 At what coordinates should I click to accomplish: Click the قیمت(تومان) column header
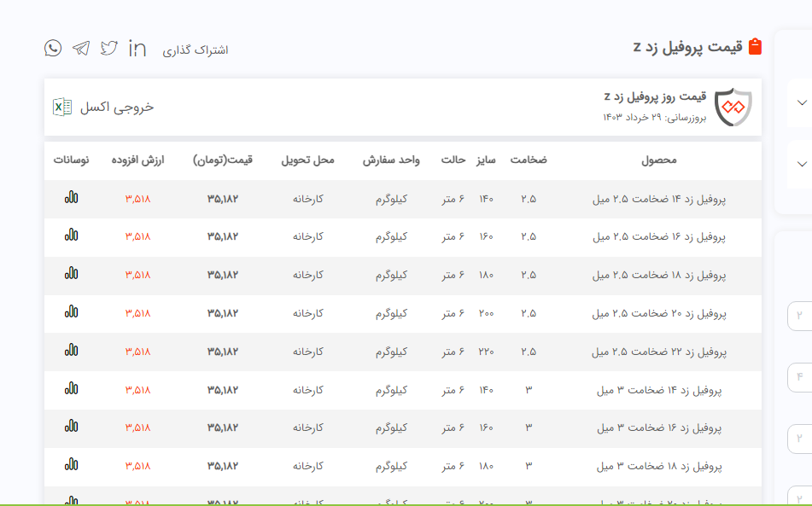tap(222, 160)
